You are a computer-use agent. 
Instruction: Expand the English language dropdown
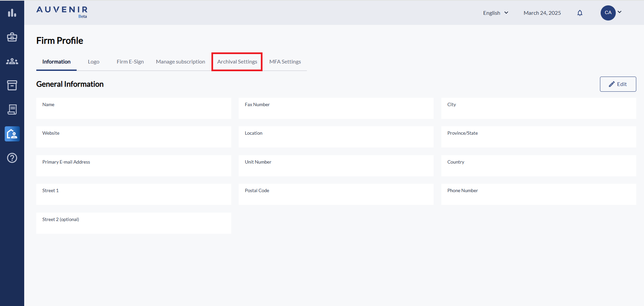495,13
